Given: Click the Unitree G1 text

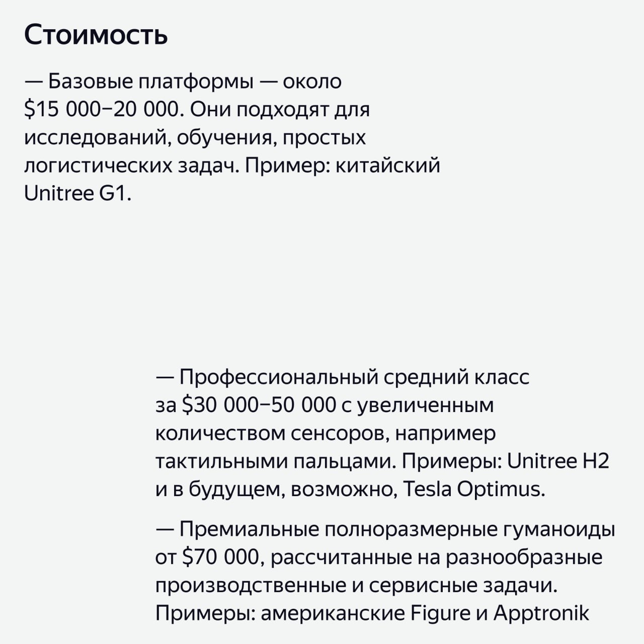Looking at the screenshot, I should pyautogui.click(x=78, y=194).
